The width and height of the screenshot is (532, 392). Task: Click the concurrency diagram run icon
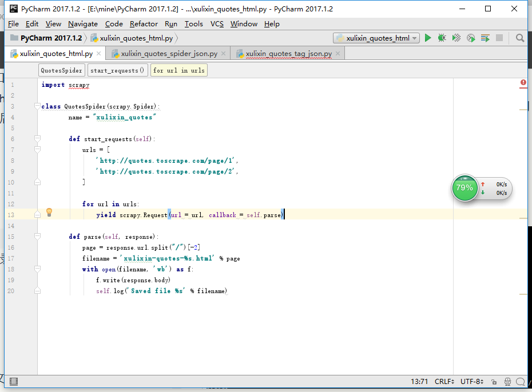point(485,38)
